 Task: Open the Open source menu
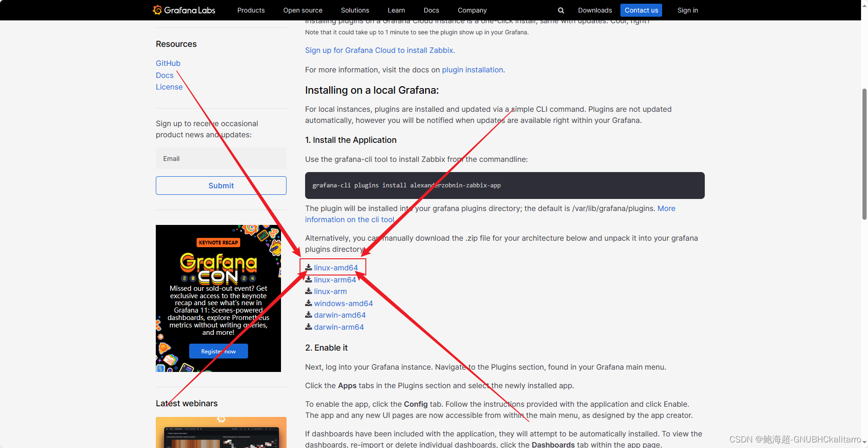pos(303,10)
